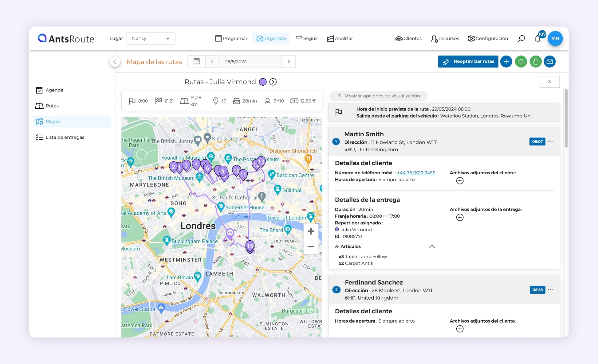
Task: Click the Reoptimizar rutas button
Action: [x=468, y=61]
